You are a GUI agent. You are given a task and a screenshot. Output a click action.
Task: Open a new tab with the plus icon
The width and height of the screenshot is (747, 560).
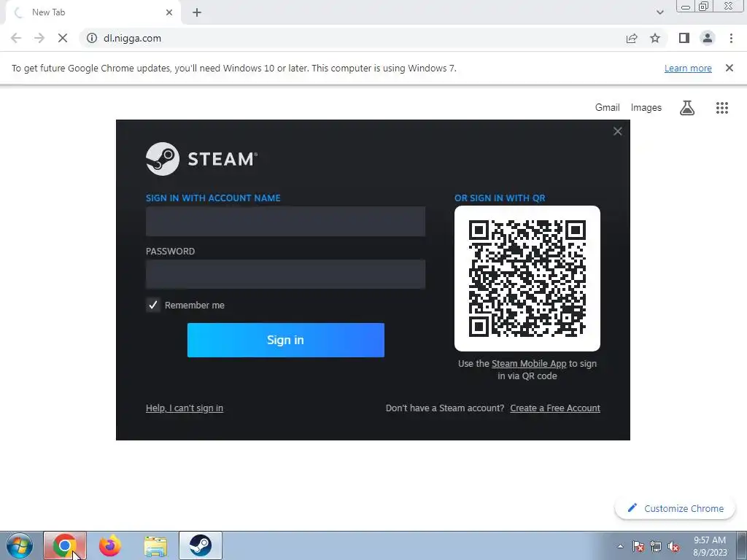click(197, 12)
